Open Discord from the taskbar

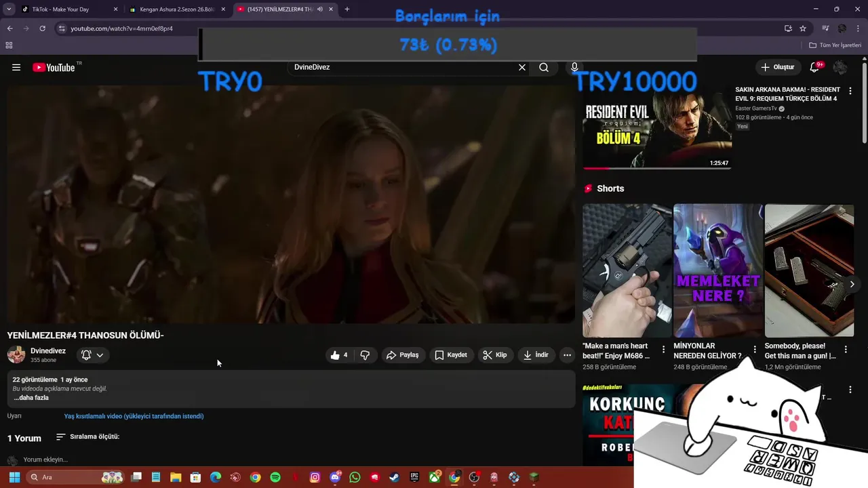pos(335,477)
